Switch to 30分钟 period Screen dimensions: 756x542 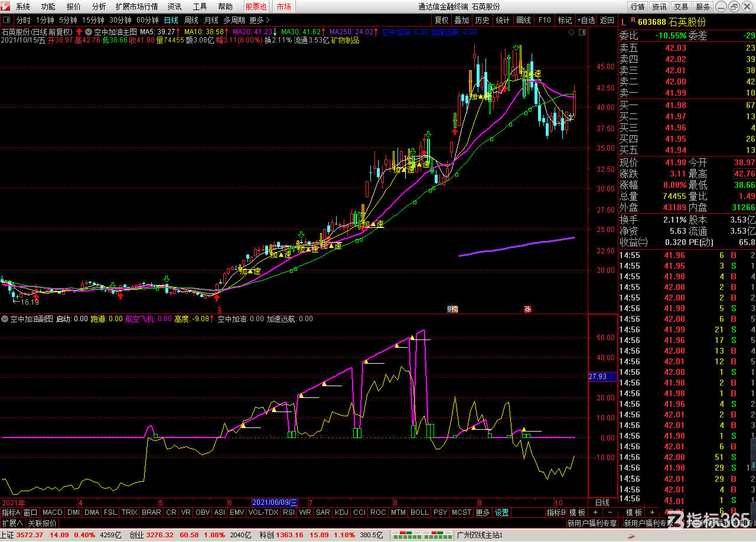120,20
